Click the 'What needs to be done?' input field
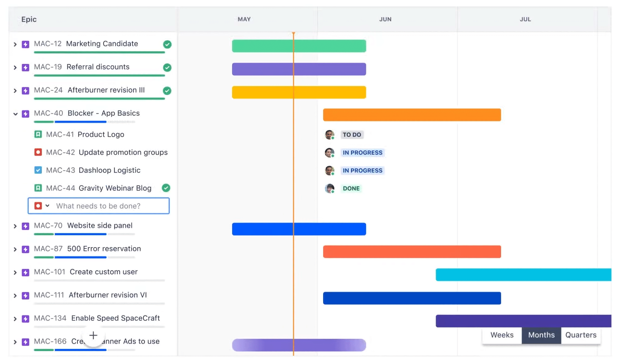The width and height of the screenshot is (621, 364). [x=99, y=206]
